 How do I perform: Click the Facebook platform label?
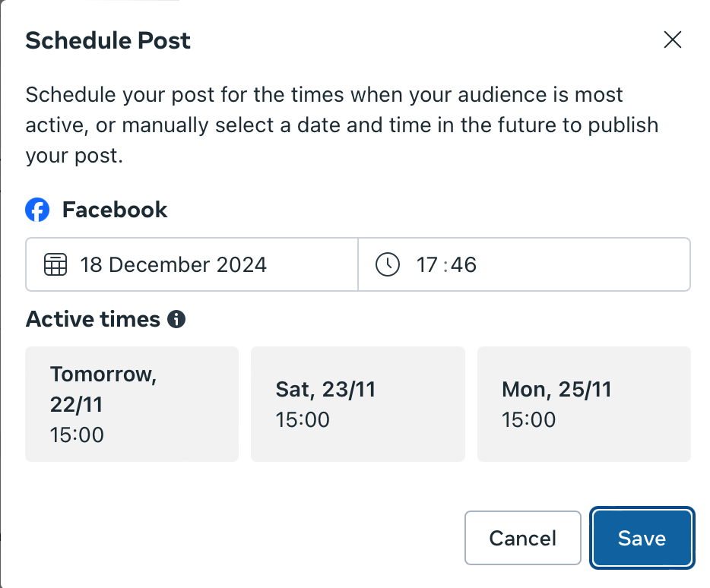click(115, 210)
